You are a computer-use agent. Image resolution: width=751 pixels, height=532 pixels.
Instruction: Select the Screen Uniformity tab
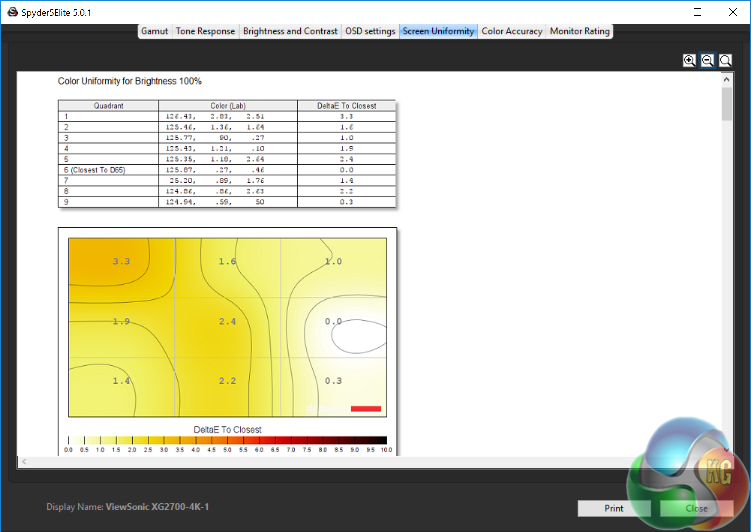pos(438,31)
